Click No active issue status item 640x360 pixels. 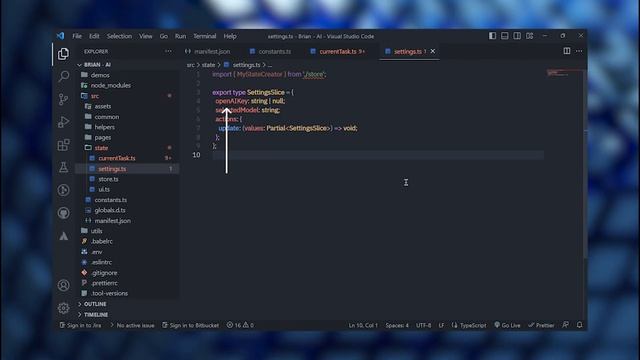tap(133, 325)
